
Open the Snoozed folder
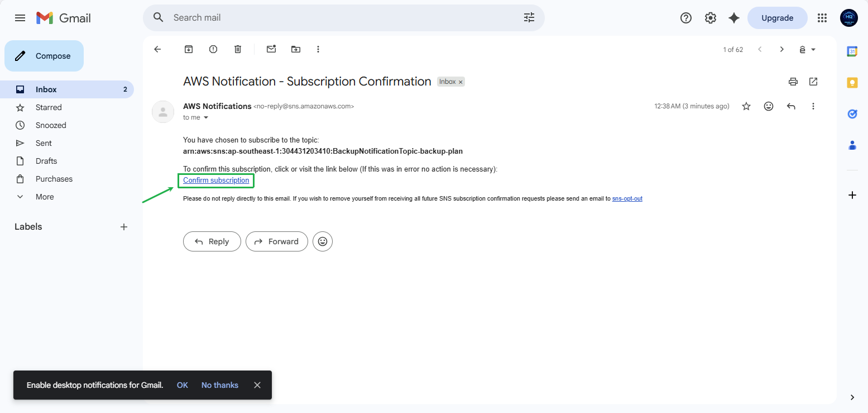(67, 125)
